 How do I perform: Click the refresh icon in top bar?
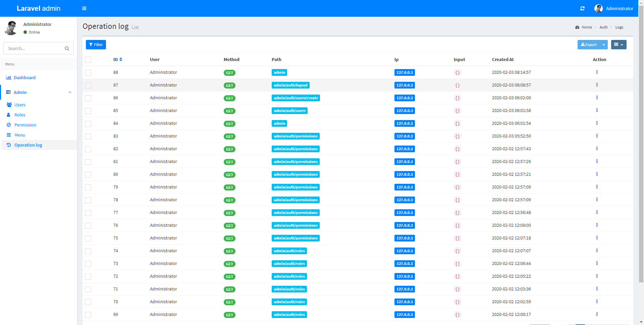(582, 8)
